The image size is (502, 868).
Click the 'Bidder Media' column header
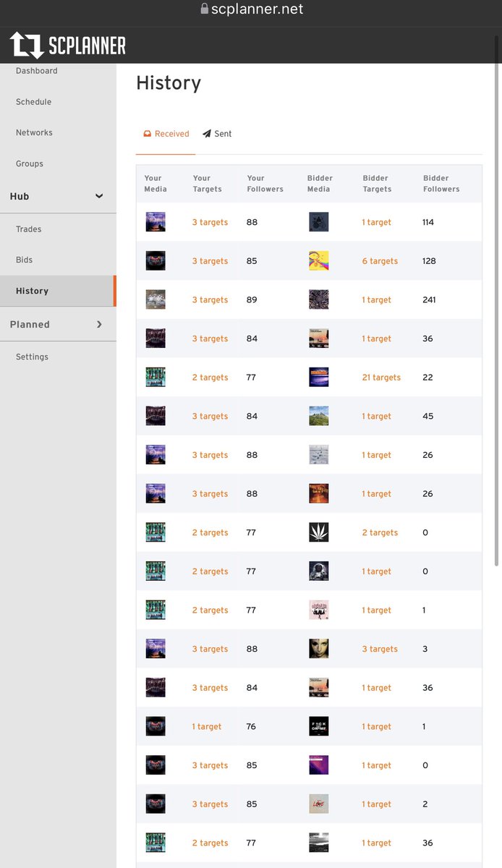pyautogui.click(x=320, y=184)
